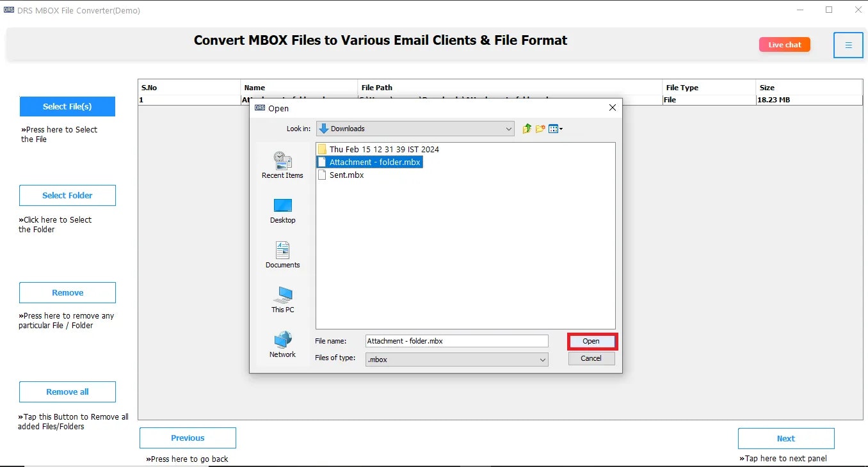Viewport: 868px width, 467px height.
Task: Click the File name input field
Action: pos(456,341)
